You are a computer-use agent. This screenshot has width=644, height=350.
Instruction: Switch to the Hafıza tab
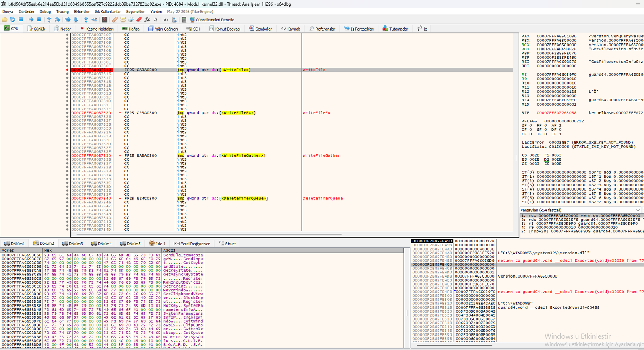[x=131, y=29]
